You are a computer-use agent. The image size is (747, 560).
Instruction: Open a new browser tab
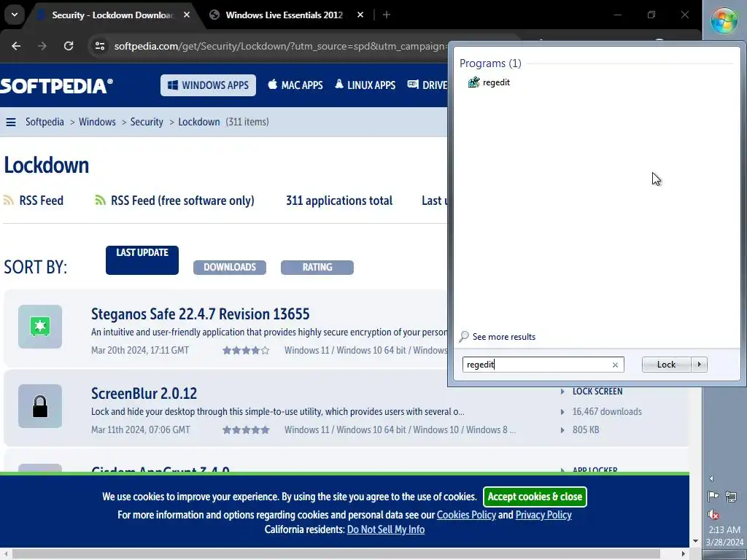click(387, 15)
